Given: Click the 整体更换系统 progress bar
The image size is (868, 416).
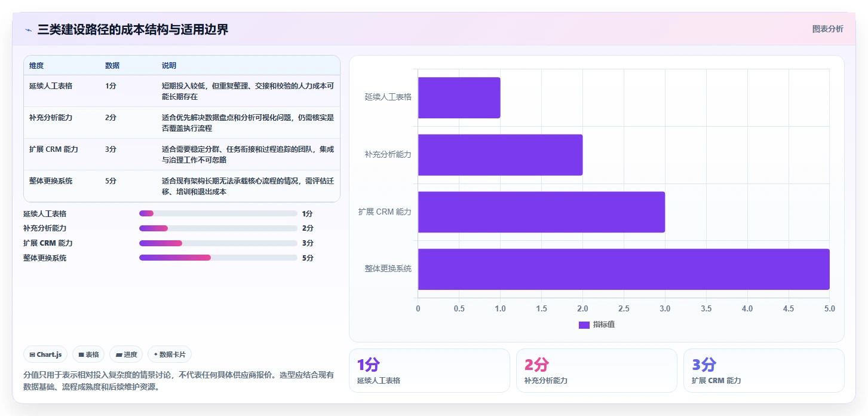Looking at the screenshot, I should tap(218, 258).
